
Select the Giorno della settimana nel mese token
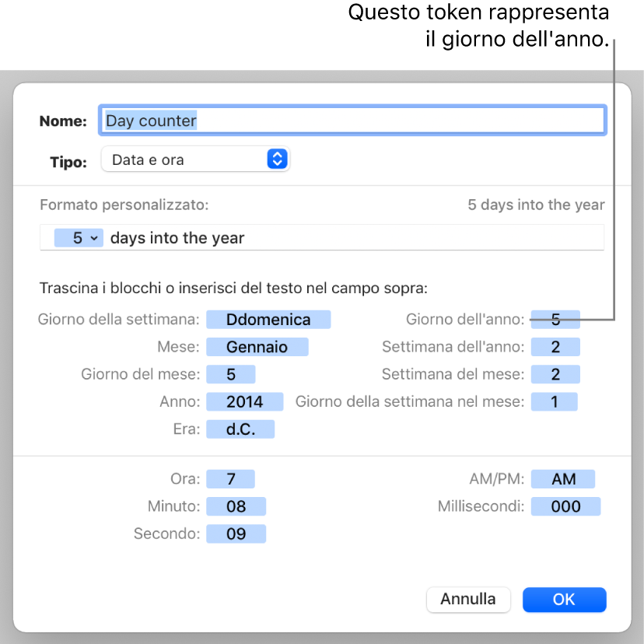(x=554, y=401)
